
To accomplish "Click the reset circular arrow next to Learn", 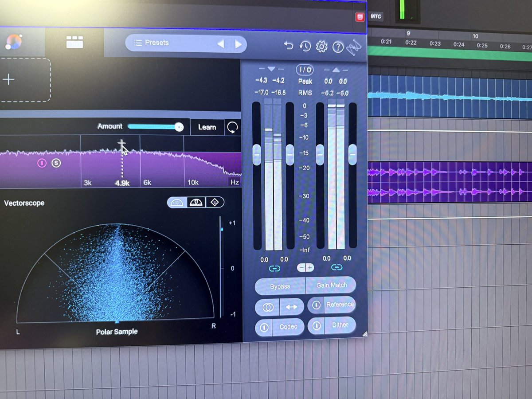I will click(x=232, y=128).
